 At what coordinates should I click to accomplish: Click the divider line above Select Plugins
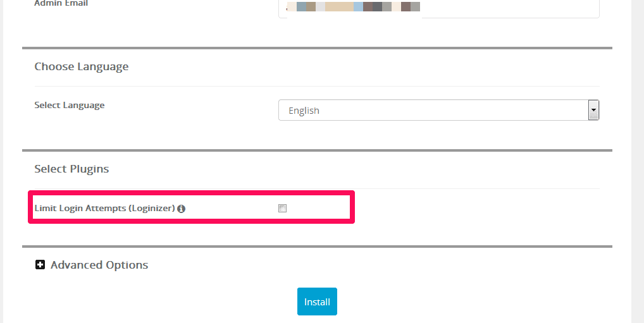click(x=317, y=150)
